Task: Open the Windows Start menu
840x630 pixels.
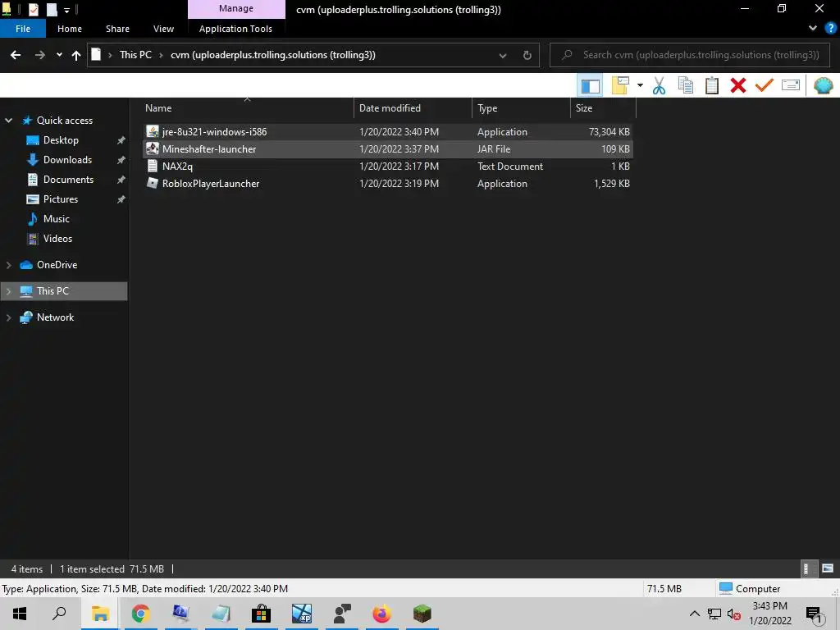Action: [20, 614]
